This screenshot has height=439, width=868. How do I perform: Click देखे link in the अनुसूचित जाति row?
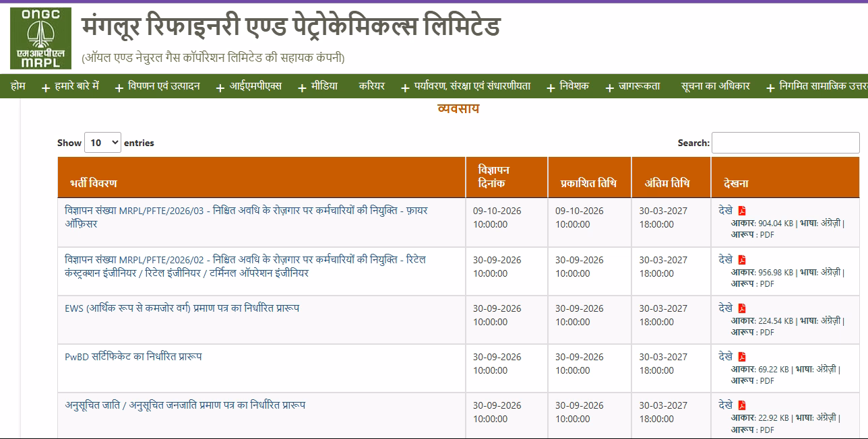(726, 405)
